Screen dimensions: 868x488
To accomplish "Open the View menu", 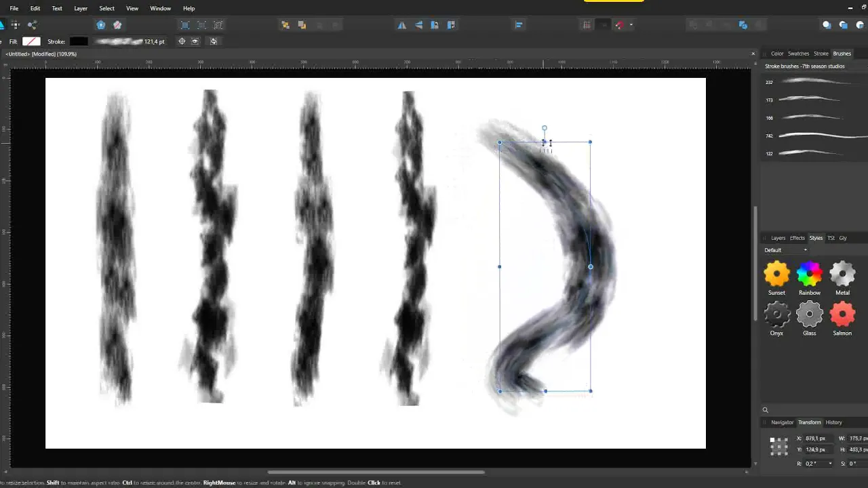I will pos(132,8).
